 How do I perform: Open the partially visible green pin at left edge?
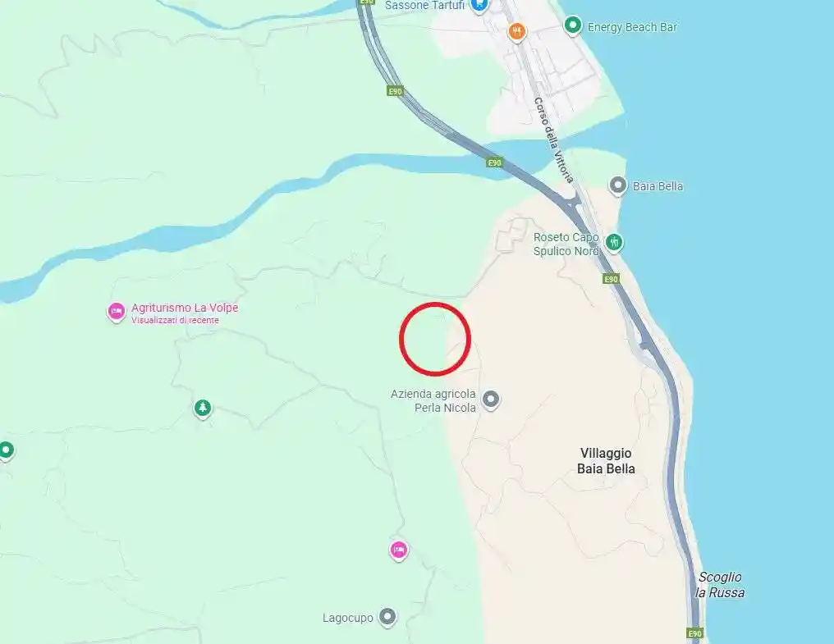click(7, 451)
